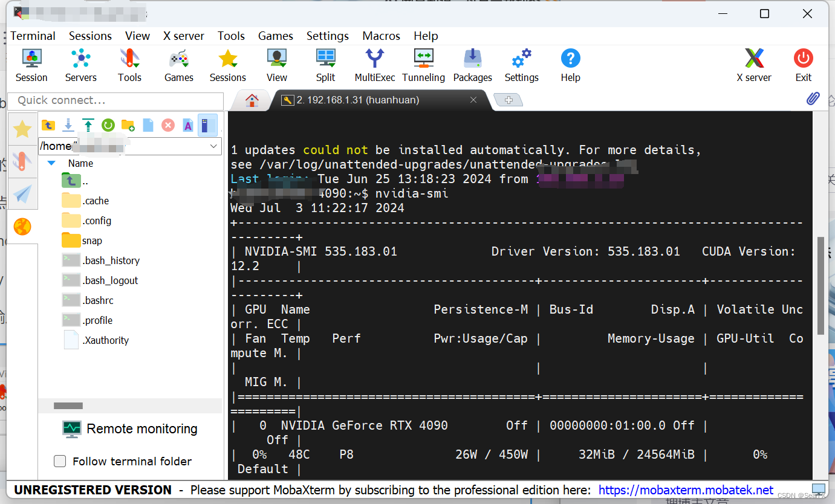Open the Sessions menu

90,36
